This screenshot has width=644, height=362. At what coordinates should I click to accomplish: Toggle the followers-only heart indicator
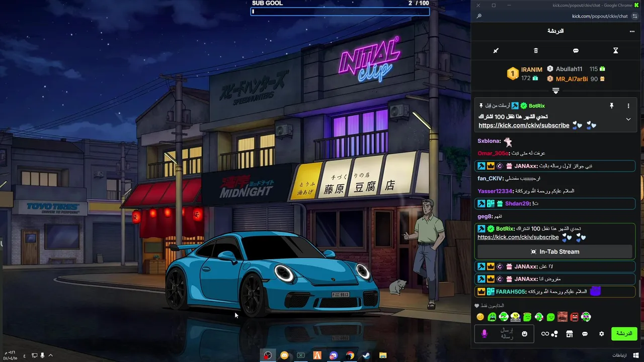[x=477, y=306]
